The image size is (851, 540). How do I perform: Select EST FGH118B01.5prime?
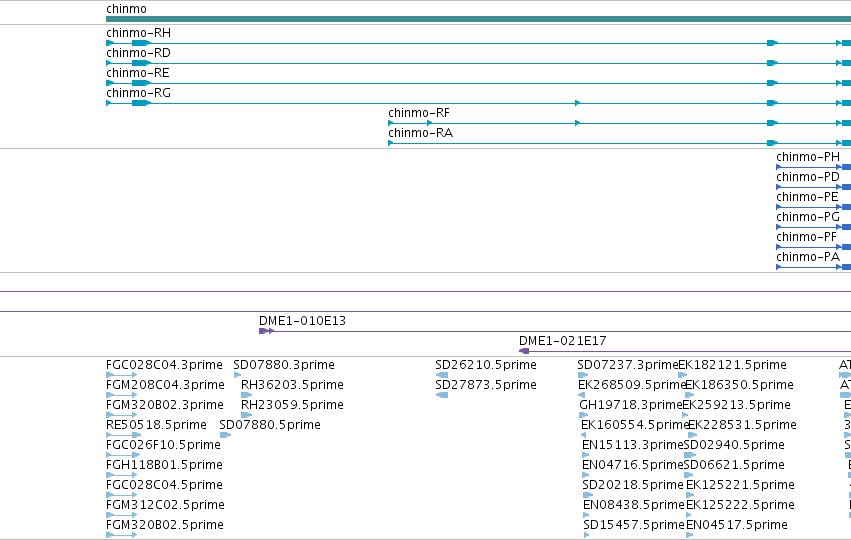coord(164,466)
